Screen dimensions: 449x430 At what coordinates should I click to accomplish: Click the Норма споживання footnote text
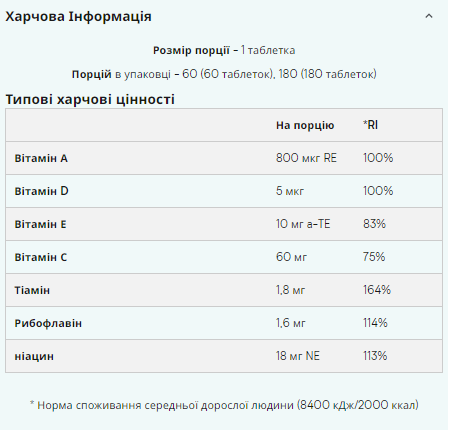tap(224, 405)
